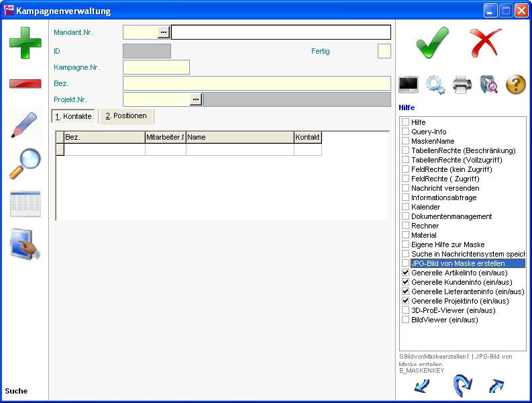Image resolution: width=532 pixels, height=403 pixels.
Task: Select the Kontakte tab
Action: tap(74, 117)
